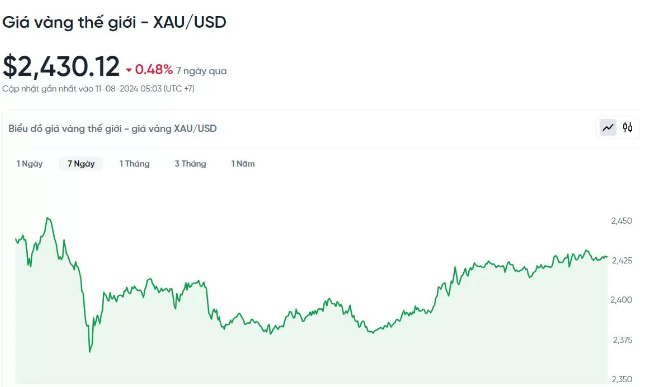The image size is (646, 387).
Task: Click the chart's lowest dip point
Action: click(x=90, y=352)
